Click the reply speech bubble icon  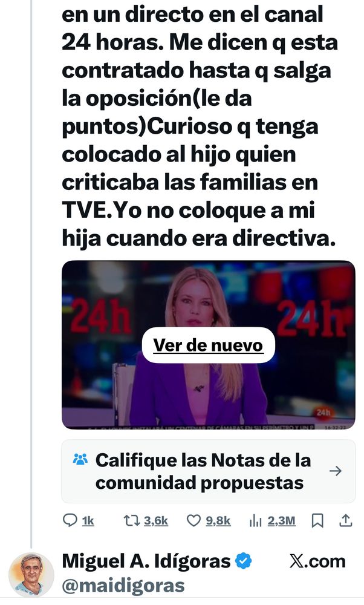coord(70,520)
